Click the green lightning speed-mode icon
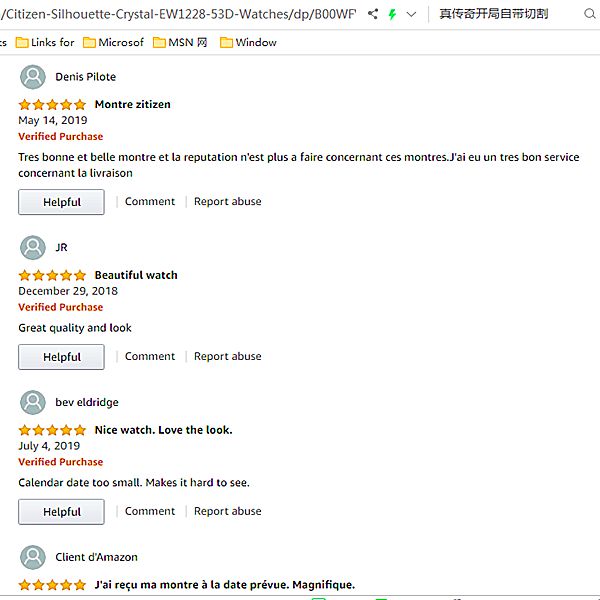The image size is (600, 600). pos(392,14)
